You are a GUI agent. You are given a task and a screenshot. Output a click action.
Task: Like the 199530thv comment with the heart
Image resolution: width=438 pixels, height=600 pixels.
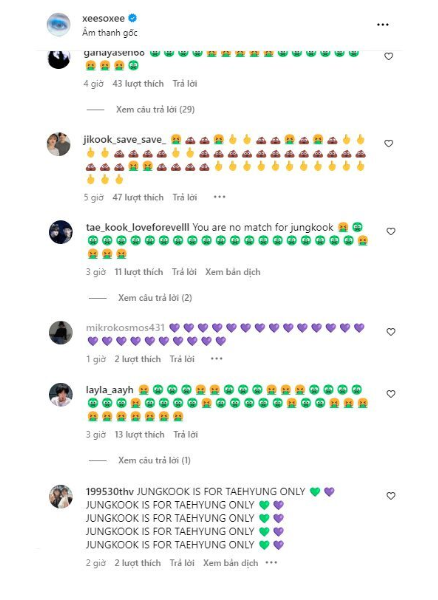tap(391, 496)
